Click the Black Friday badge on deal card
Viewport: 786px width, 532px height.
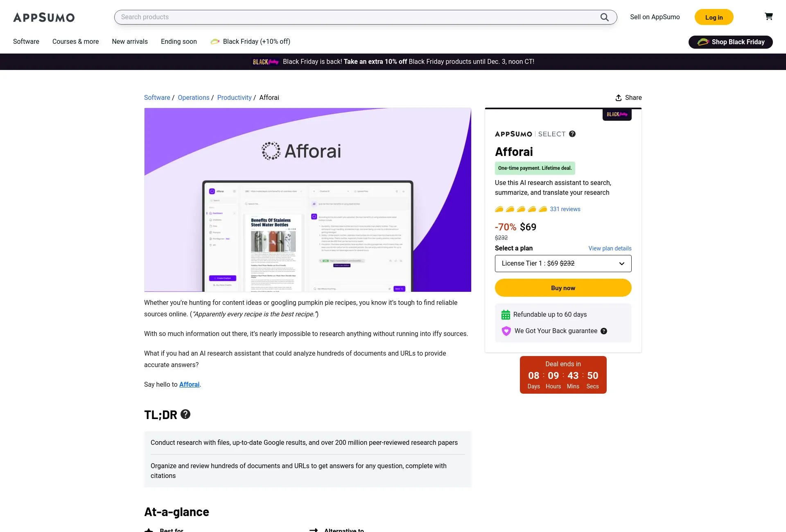tap(617, 115)
